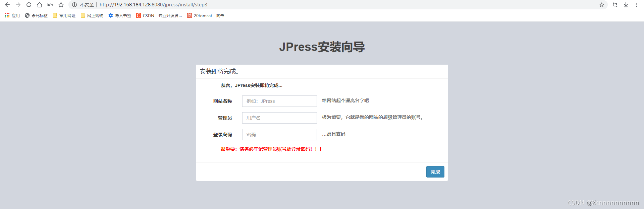Open the 应用 apps shortcut
This screenshot has width=644, height=209.
(x=12, y=15)
